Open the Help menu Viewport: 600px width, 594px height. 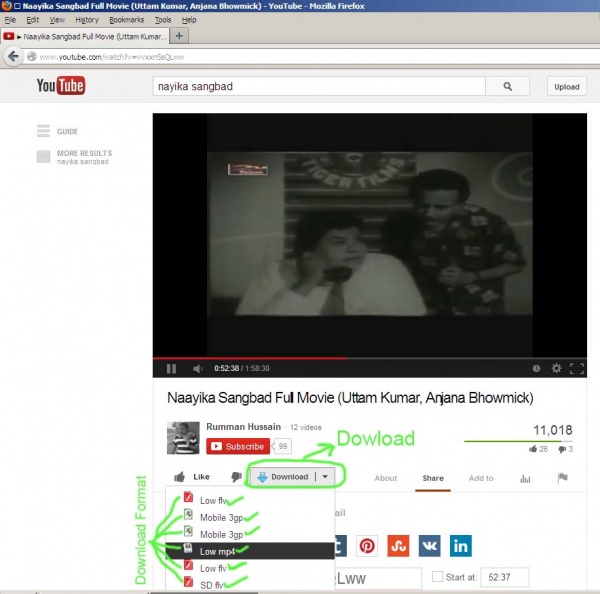(x=189, y=20)
